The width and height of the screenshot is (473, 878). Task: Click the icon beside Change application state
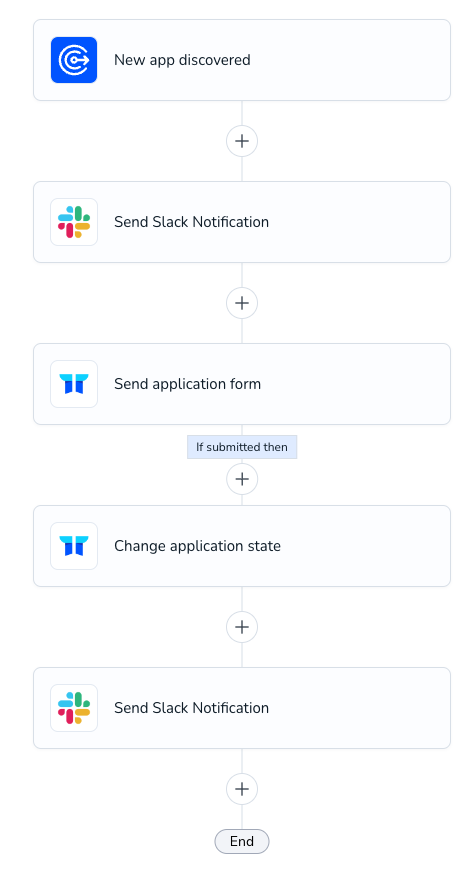point(74,546)
